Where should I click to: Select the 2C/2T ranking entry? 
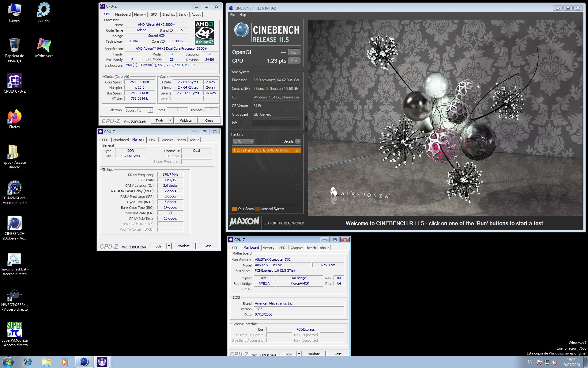(266, 150)
